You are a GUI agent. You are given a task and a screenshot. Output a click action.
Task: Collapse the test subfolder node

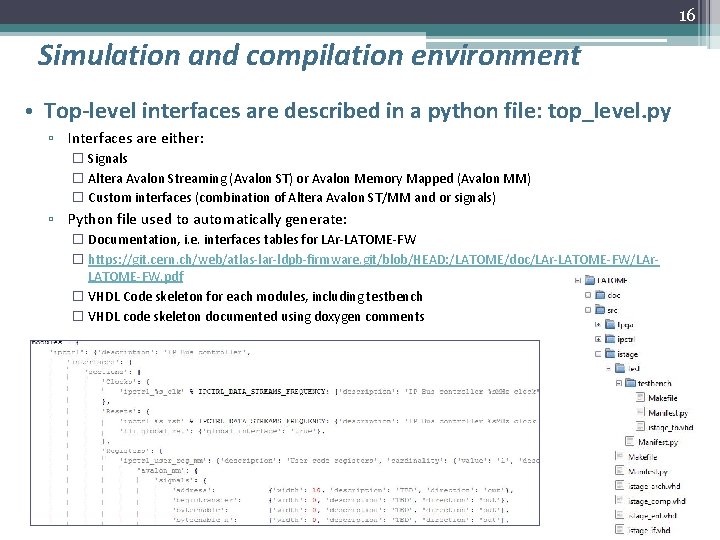(x=608, y=368)
